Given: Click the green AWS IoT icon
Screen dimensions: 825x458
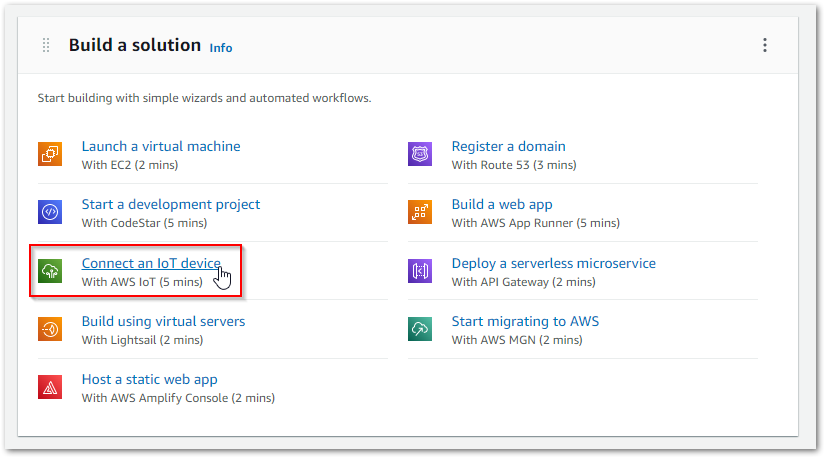Looking at the screenshot, I should [x=50, y=271].
